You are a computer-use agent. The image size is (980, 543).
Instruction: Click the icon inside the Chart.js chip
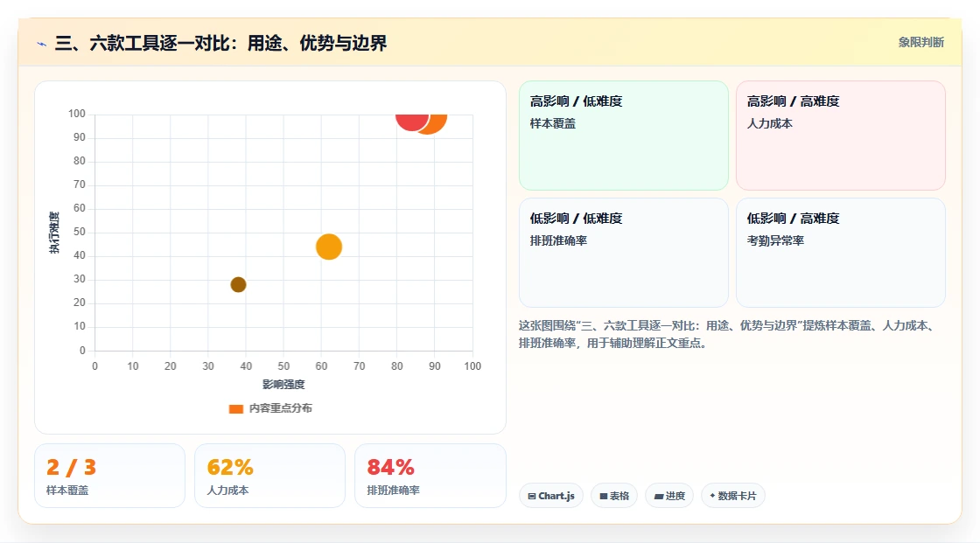click(532, 496)
